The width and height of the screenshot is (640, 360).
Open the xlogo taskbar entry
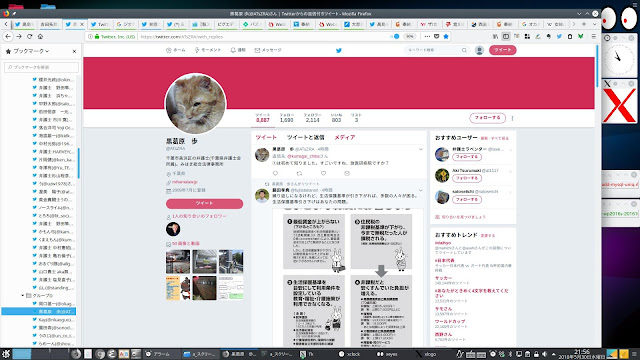[x=426, y=354]
